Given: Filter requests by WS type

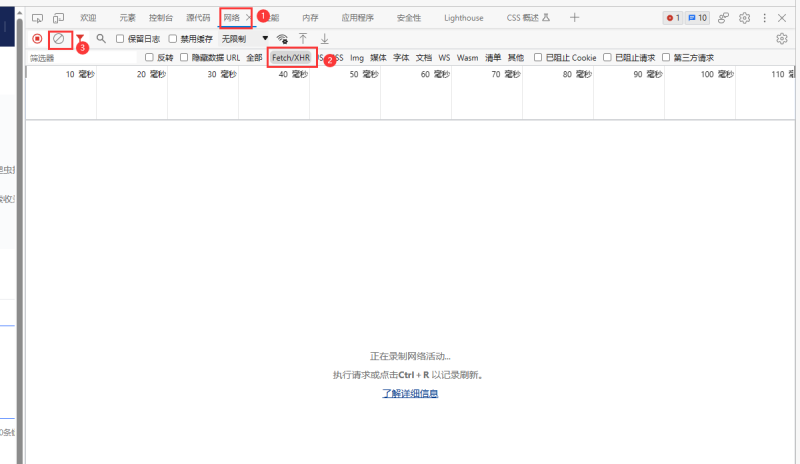Looking at the screenshot, I should (x=444, y=58).
